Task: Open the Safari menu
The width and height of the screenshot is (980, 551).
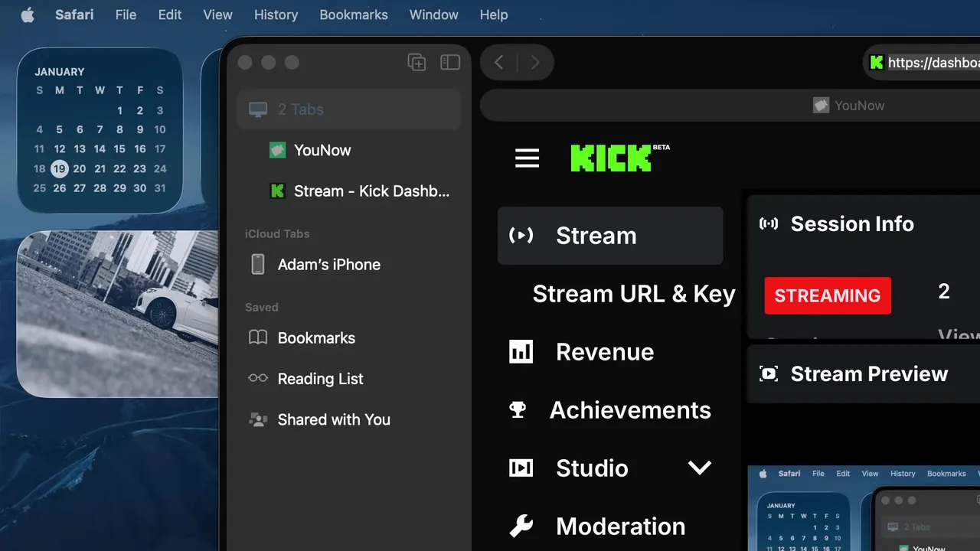Action: point(74,15)
